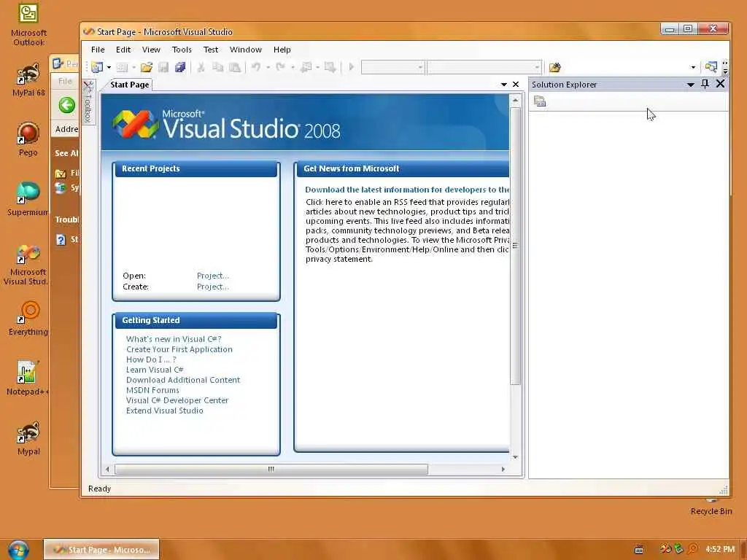
Task: Click the Undo toolbar icon
Action: pyautogui.click(x=256, y=67)
